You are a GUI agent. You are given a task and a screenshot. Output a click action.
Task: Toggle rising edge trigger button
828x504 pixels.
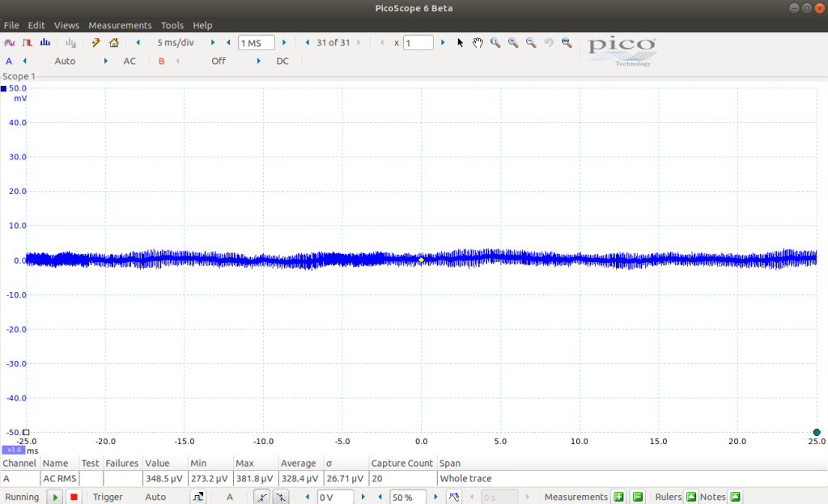[261, 497]
